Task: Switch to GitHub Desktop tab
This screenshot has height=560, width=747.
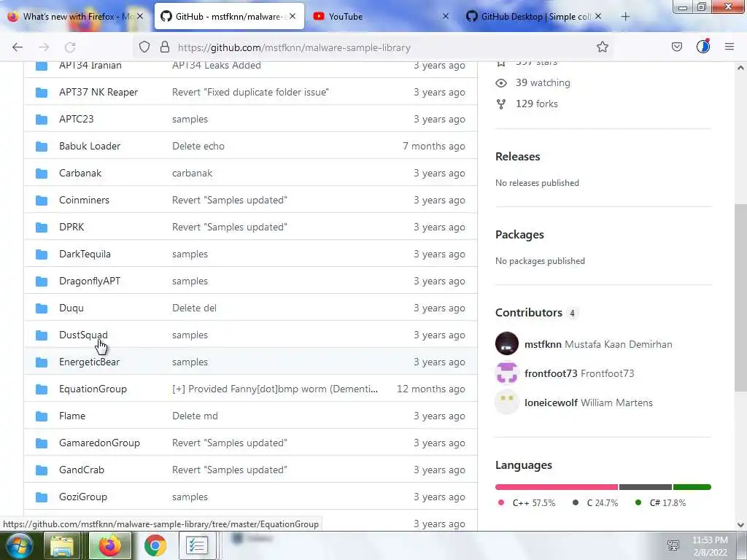Action: tap(535, 16)
